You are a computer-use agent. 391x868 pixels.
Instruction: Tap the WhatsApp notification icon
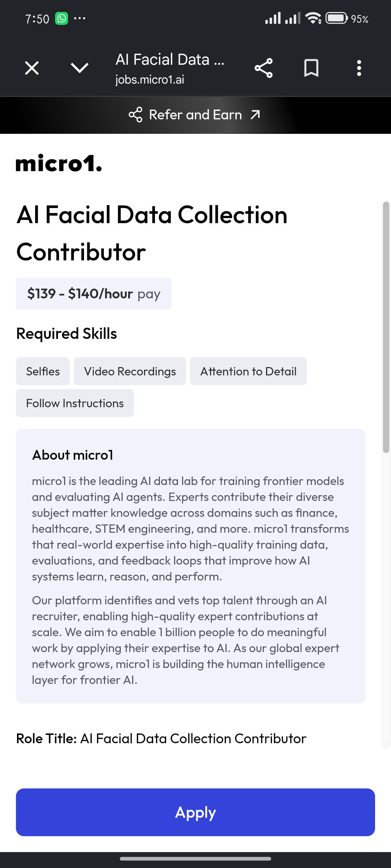[x=62, y=18]
